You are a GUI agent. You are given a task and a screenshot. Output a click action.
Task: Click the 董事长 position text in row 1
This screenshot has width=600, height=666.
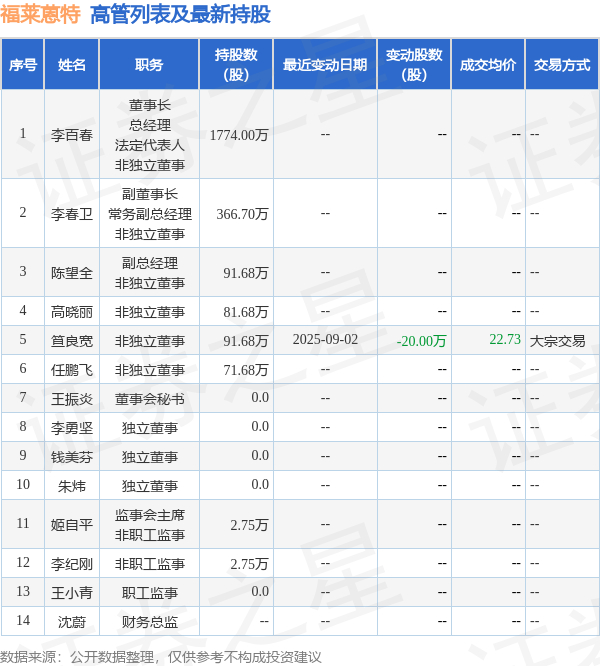[149, 105]
